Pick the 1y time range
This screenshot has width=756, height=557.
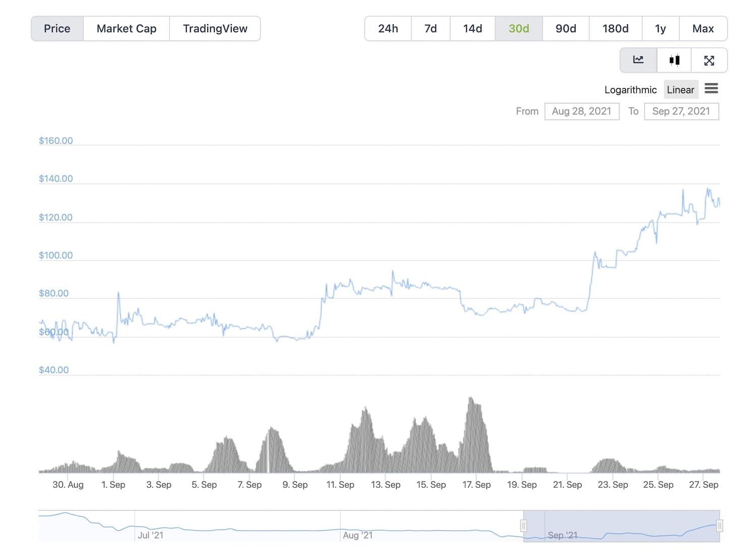point(660,28)
